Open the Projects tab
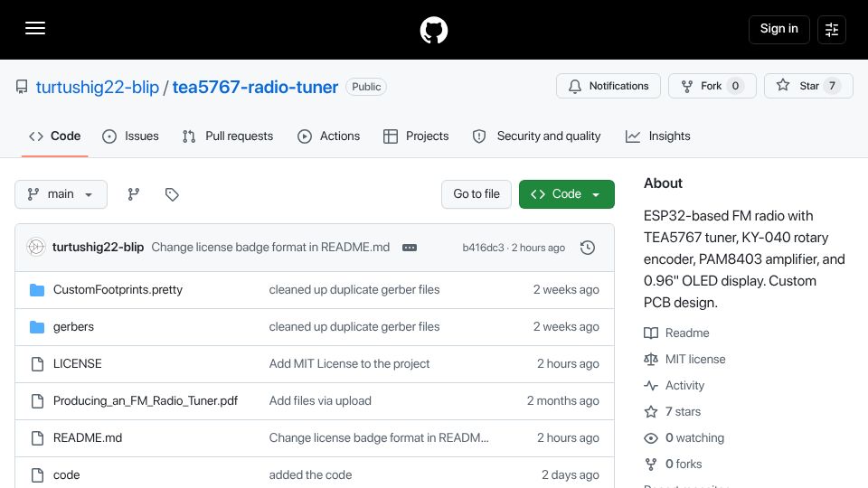The image size is (868, 488). 416,136
